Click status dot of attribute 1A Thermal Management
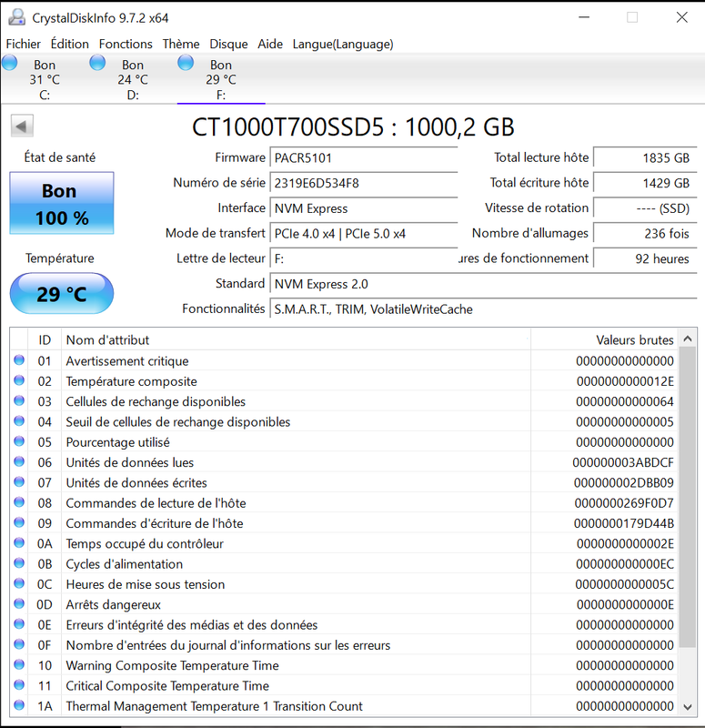705x728 pixels. pos(19,705)
